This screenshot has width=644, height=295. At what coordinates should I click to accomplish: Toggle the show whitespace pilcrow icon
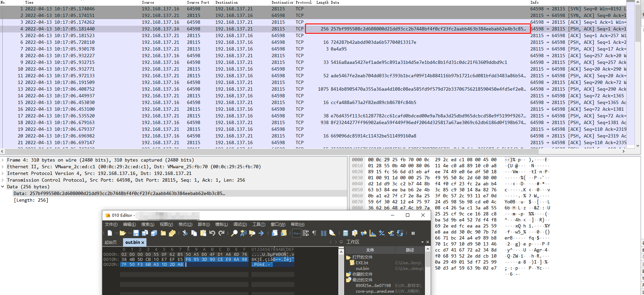314,233
